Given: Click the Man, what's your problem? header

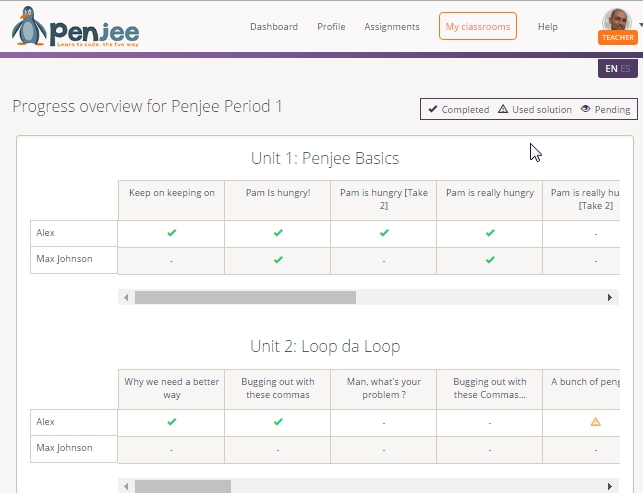Looking at the screenshot, I should [x=383, y=389].
